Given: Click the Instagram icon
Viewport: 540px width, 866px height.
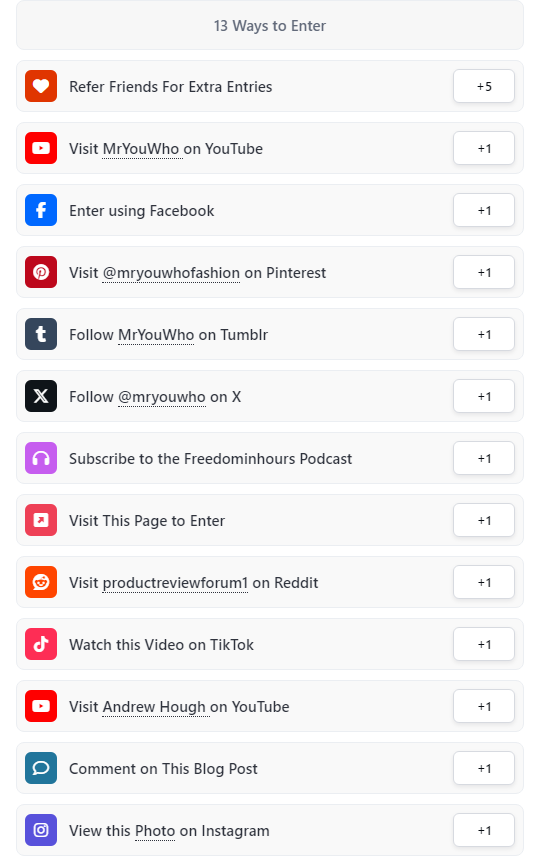Looking at the screenshot, I should (x=41, y=830).
